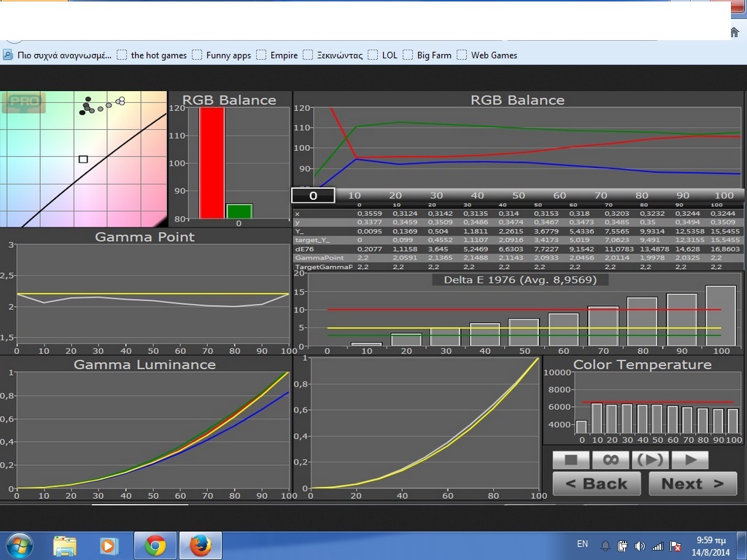
Task: Launch Windows Media Player from taskbar
Action: pyautogui.click(x=109, y=545)
